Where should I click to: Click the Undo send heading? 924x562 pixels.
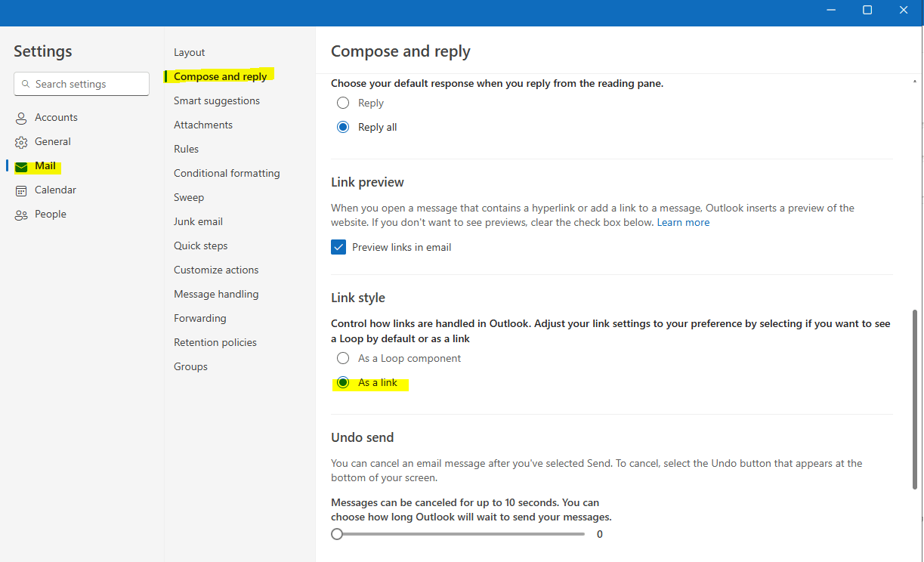point(363,437)
